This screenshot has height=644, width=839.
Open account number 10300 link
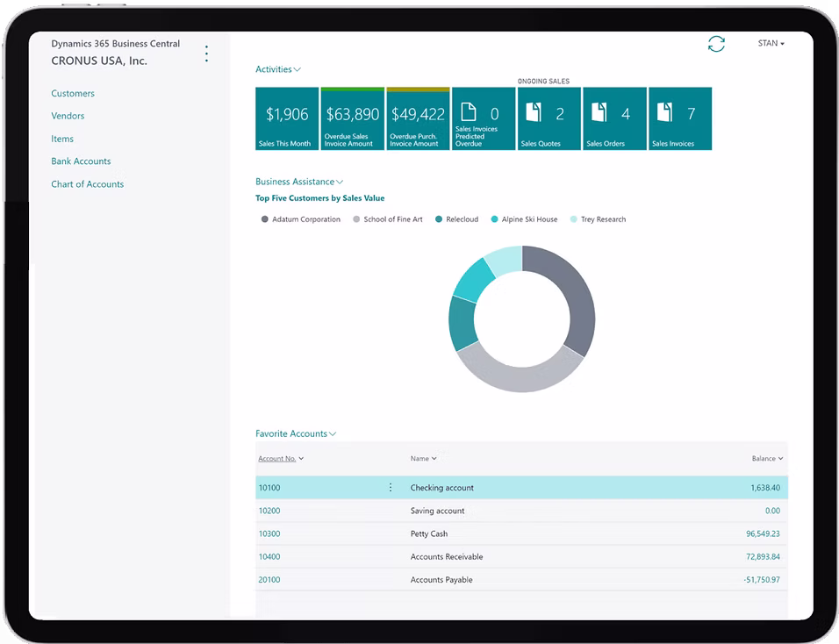269,533
